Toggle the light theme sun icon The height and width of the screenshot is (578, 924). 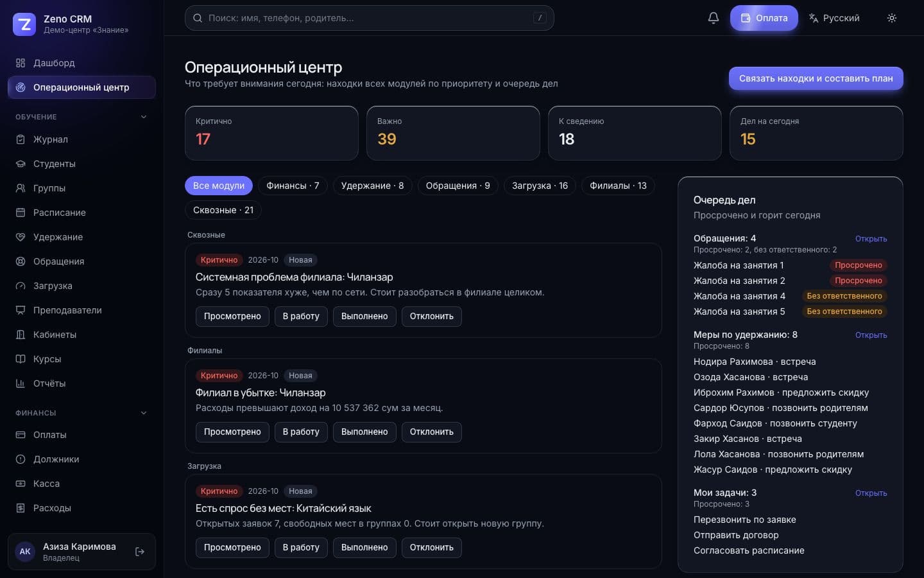click(x=891, y=18)
